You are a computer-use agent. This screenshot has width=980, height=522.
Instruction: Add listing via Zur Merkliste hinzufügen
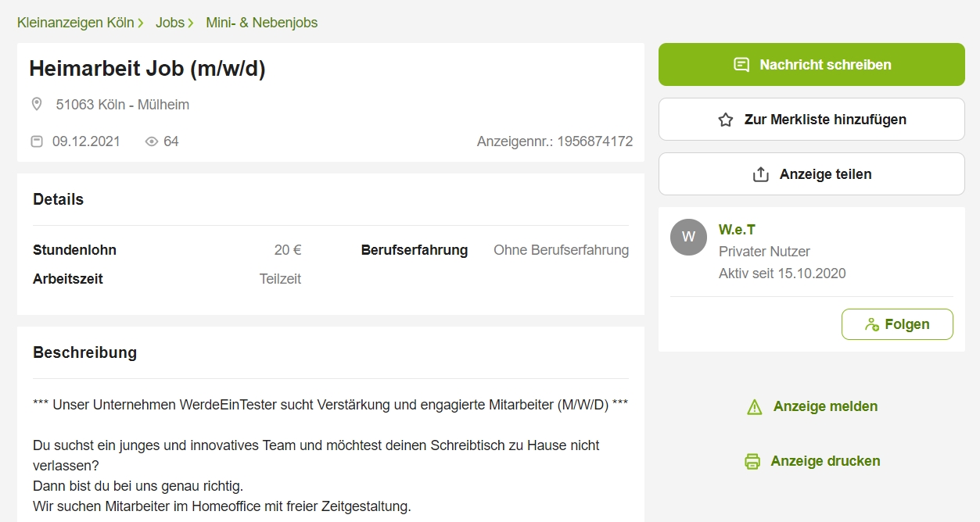click(812, 120)
